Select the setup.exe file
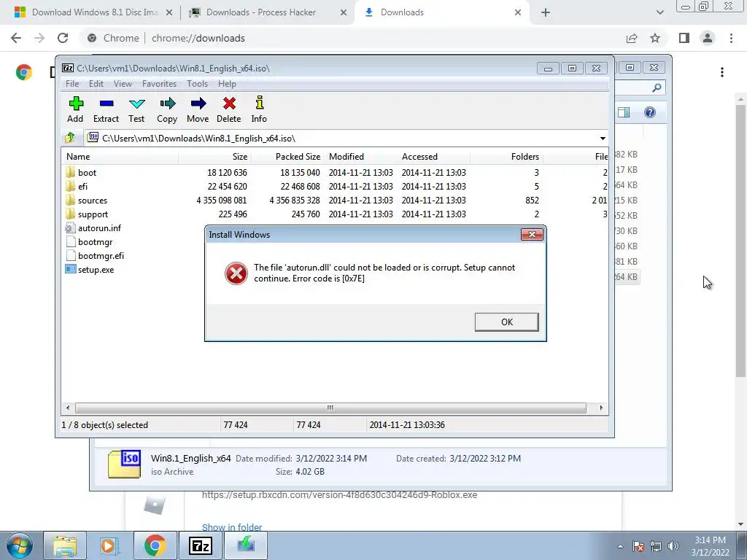This screenshot has width=747, height=560. coord(96,270)
